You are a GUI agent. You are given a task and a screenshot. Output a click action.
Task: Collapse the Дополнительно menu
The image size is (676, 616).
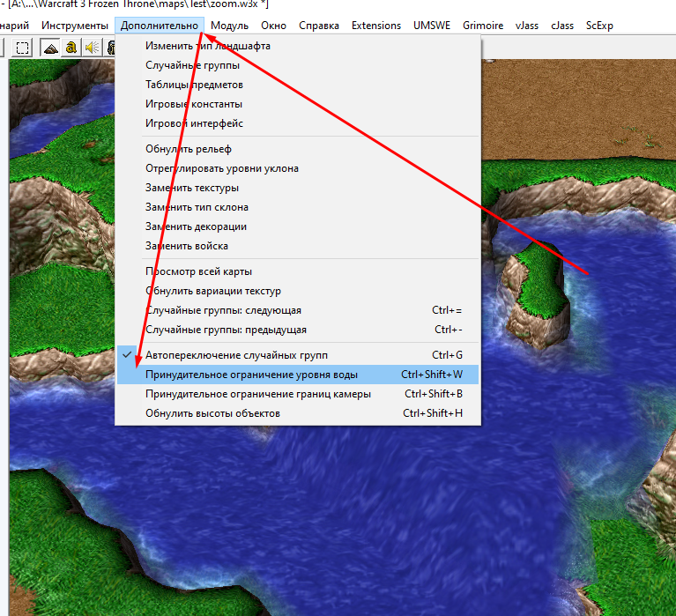[x=159, y=26]
